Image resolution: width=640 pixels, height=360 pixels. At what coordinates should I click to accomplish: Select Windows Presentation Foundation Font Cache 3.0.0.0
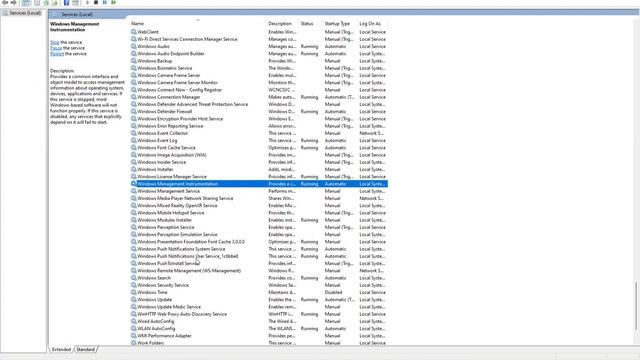(x=259, y=242)
